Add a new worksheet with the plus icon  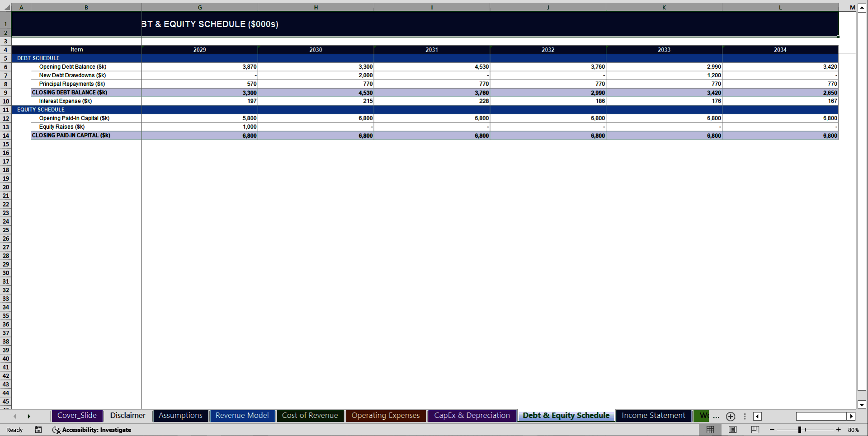pyautogui.click(x=730, y=417)
